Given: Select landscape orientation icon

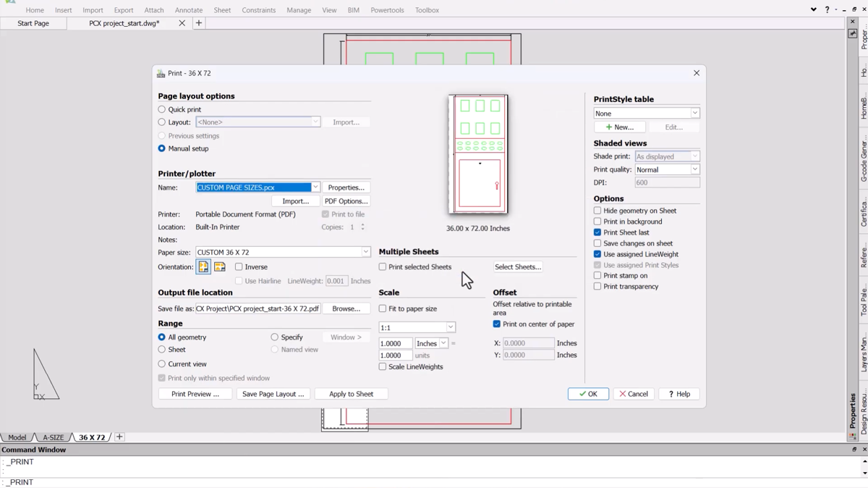Looking at the screenshot, I should (219, 267).
